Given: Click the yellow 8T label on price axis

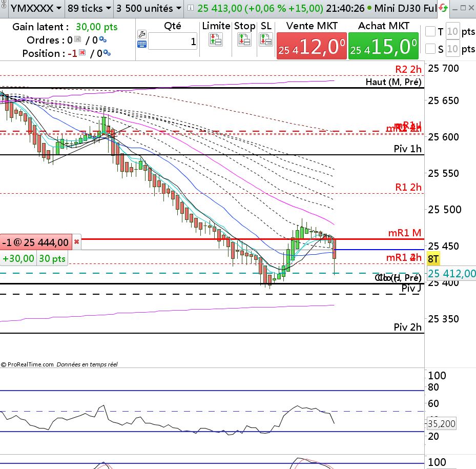Looking at the screenshot, I should (x=433, y=259).
